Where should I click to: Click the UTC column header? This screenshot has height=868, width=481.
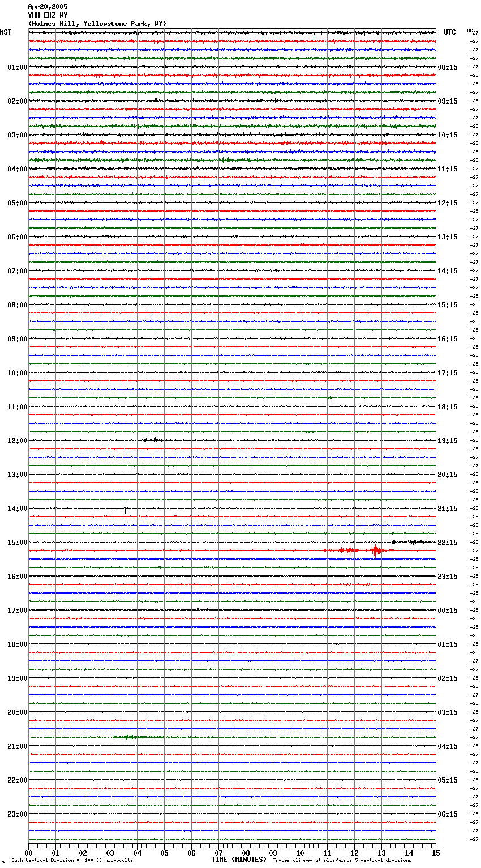[450, 32]
